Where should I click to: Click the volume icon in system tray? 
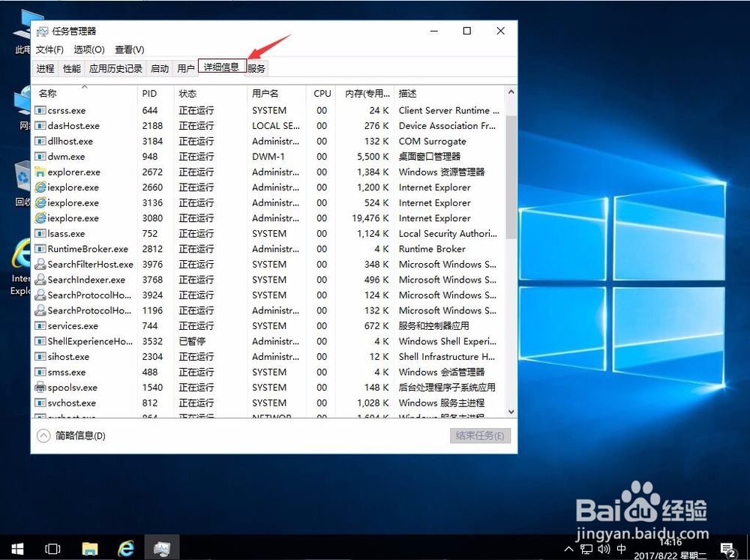pyautogui.click(x=604, y=548)
